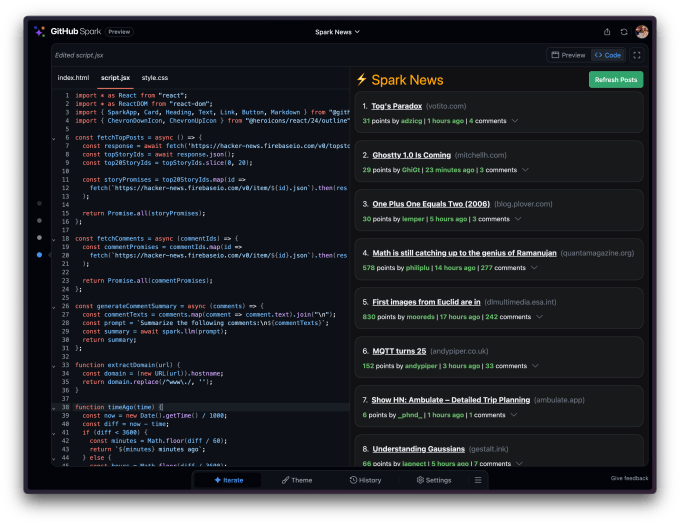The height and width of the screenshot is (525, 680).
Task: Collapse extractDomain function at line 33
Action: pos(54,366)
